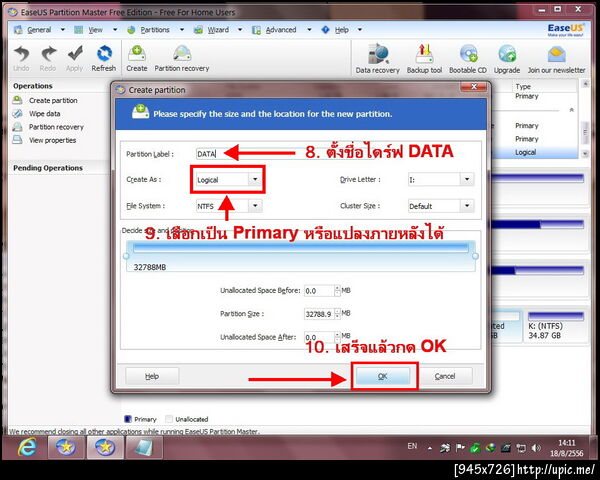This screenshot has height=480, width=600.
Task: Expand the View menu arrow
Action: coord(115,29)
